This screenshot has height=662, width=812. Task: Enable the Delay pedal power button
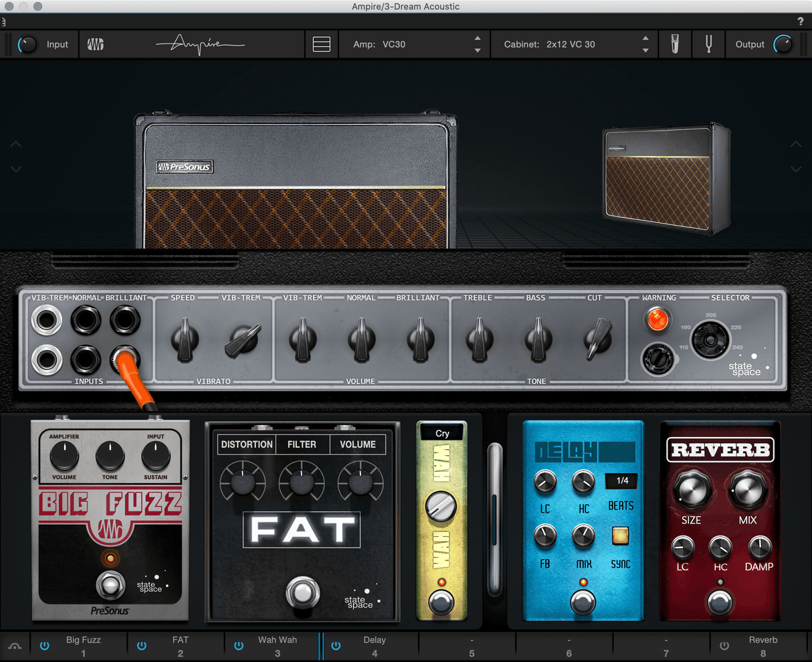point(336,645)
